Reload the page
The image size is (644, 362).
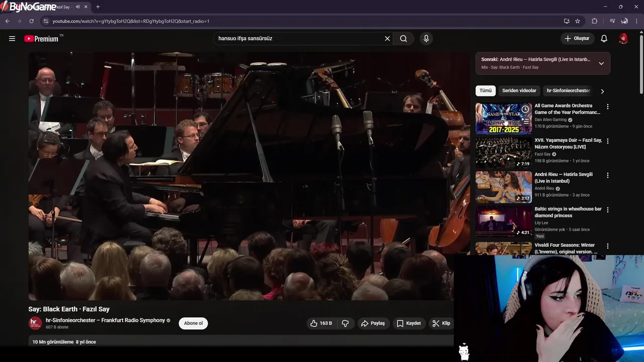(x=31, y=21)
